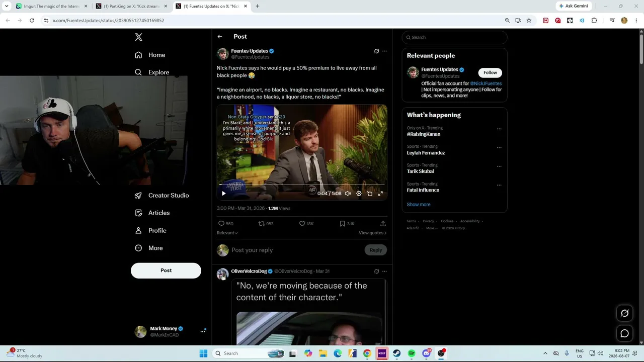Open Profile in X sidebar
Viewport: 644px width, 362px height.
pyautogui.click(x=150, y=230)
